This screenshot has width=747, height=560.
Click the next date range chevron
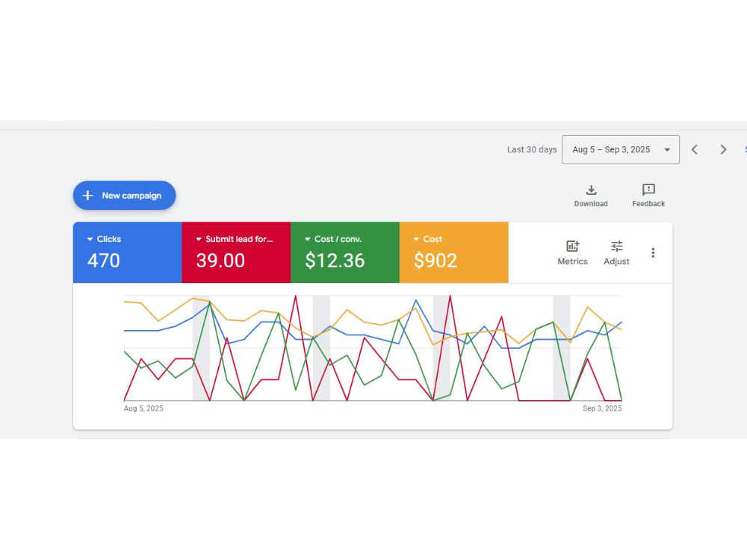(x=723, y=149)
